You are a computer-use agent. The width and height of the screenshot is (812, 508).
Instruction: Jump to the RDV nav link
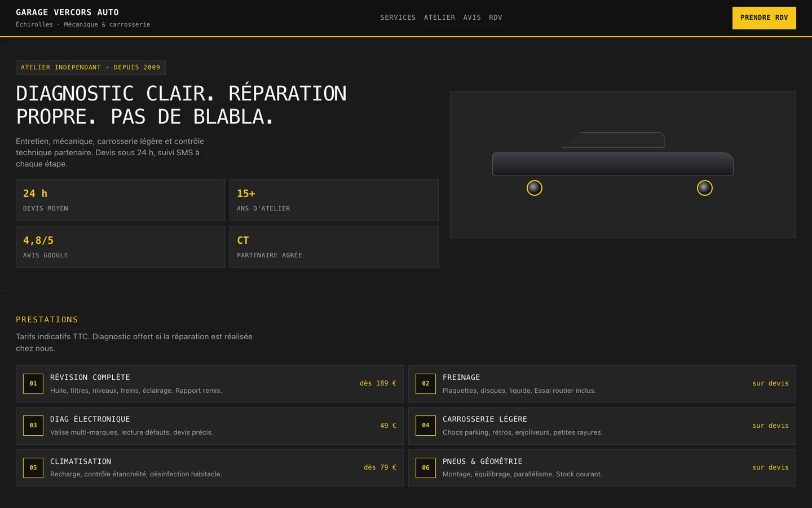pos(496,17)
